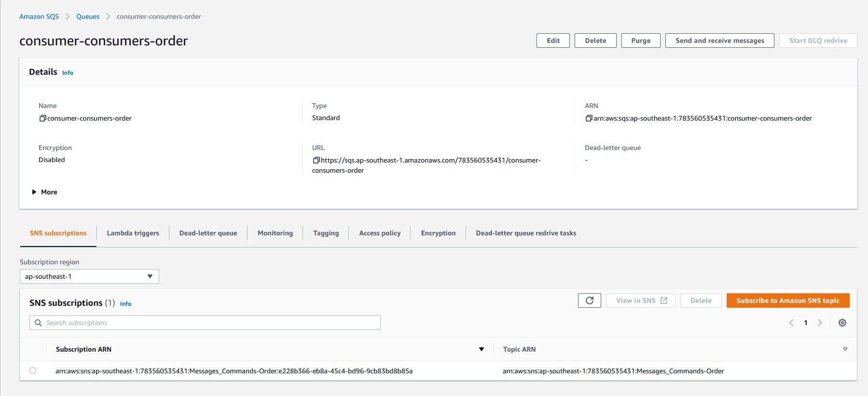Click the queue URL text
Image resolution: width=868 pixels, height=396 pixels.
[x=427, y=165]
